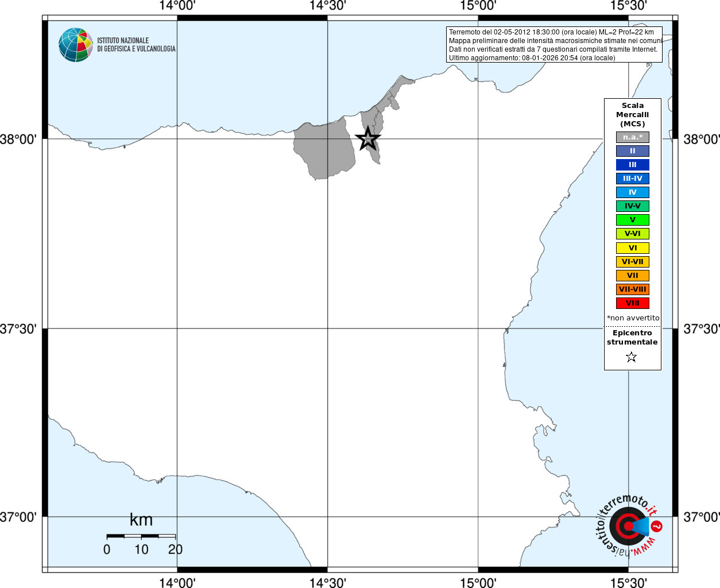The width and height of the screenshot is (720, 588).
Task: Click the top 14°30' longitude label
Action: coord(327,6)
